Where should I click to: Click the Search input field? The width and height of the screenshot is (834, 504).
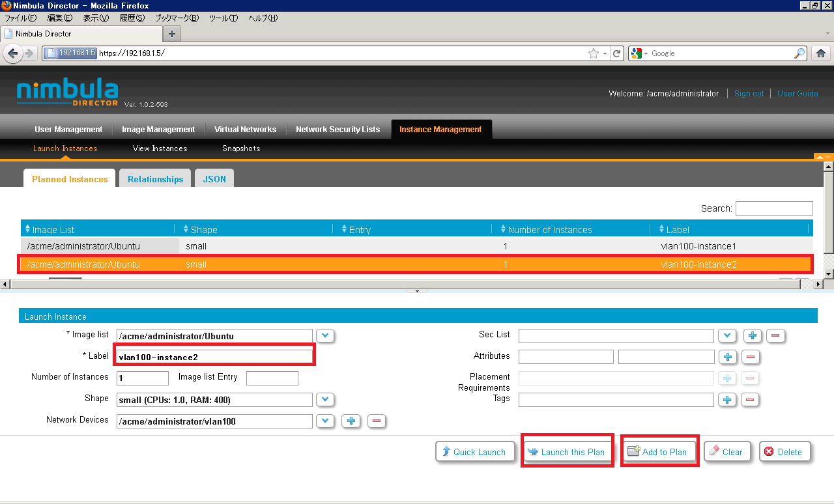[774, 208]
